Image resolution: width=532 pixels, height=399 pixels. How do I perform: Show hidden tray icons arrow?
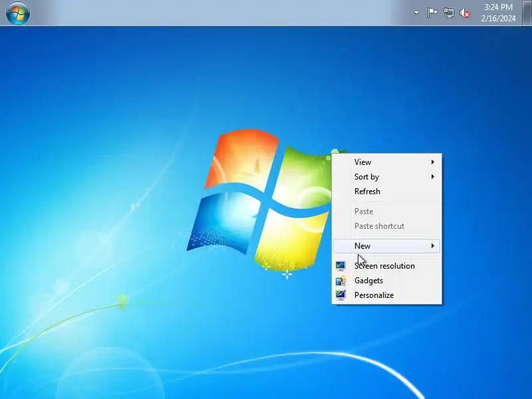point(416,13)
